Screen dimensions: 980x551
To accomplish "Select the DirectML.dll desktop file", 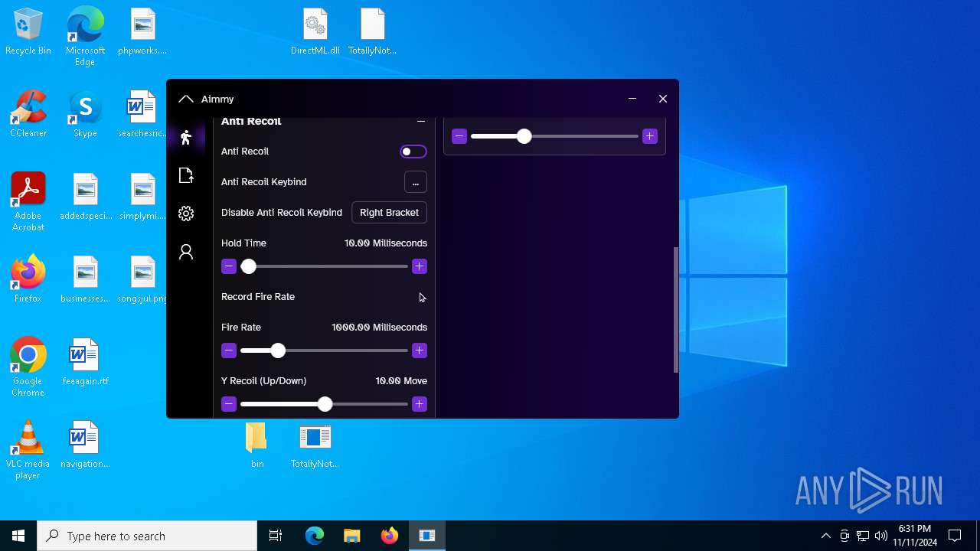I will (x=315, y=32).
